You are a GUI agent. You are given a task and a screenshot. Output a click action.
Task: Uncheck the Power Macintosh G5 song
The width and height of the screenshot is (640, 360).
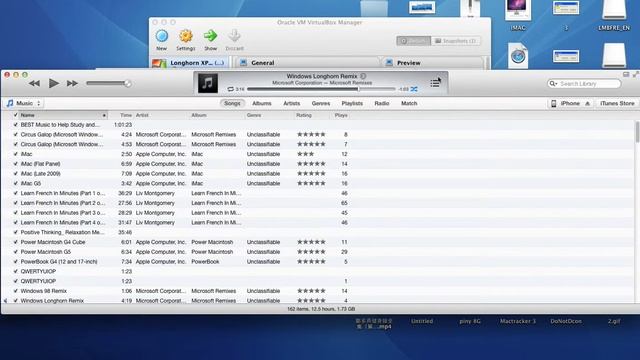point(16,252)
